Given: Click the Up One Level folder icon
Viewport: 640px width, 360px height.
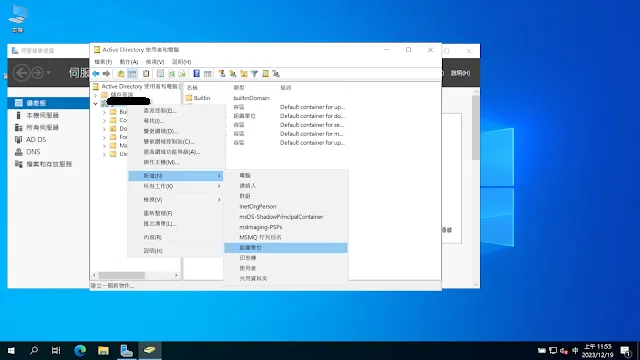Looking at the screenshot, I should tap(121, 74).
